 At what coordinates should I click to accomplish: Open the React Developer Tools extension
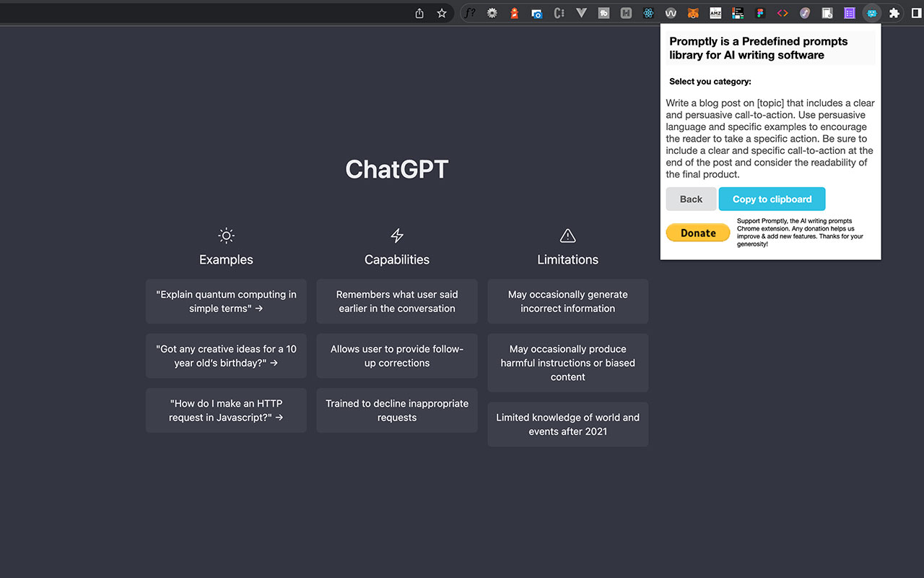tap(648, 13)
